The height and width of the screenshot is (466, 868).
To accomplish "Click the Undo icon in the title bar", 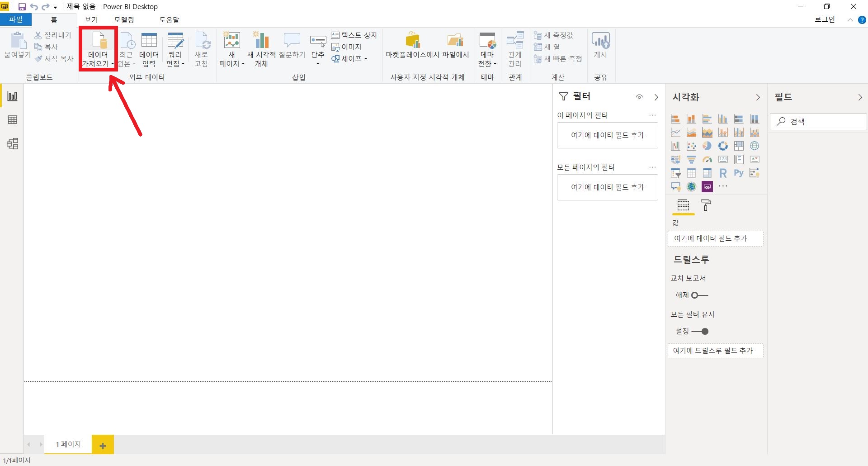I will click(x=34, y=7).
